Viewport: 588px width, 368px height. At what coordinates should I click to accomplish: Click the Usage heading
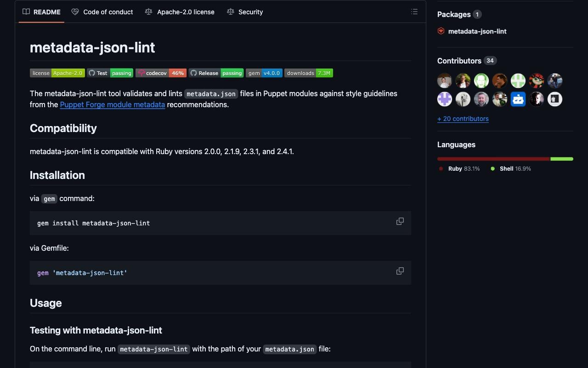click(x=46, y=303)
